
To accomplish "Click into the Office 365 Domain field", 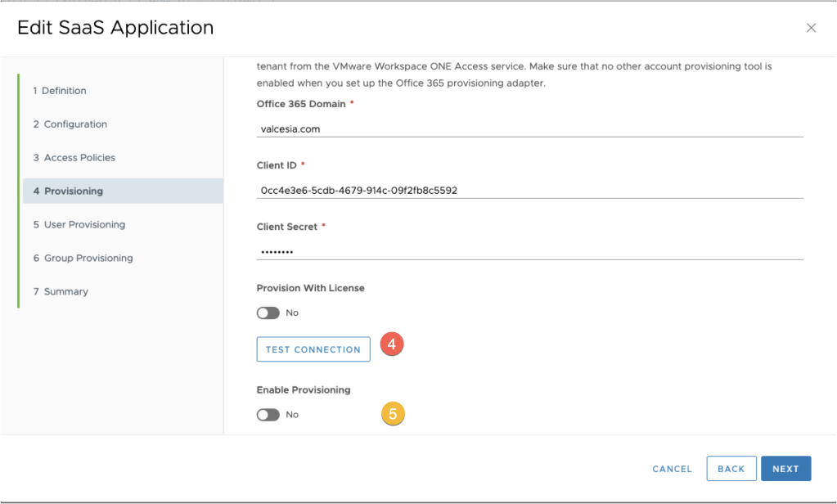I will [x=529, y=128].
